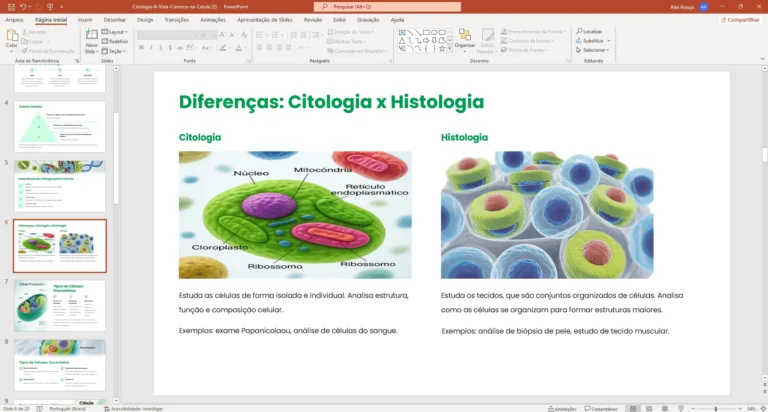Collapse the ribbon with the chevron

pyautogui.click(x=762, y=58)
